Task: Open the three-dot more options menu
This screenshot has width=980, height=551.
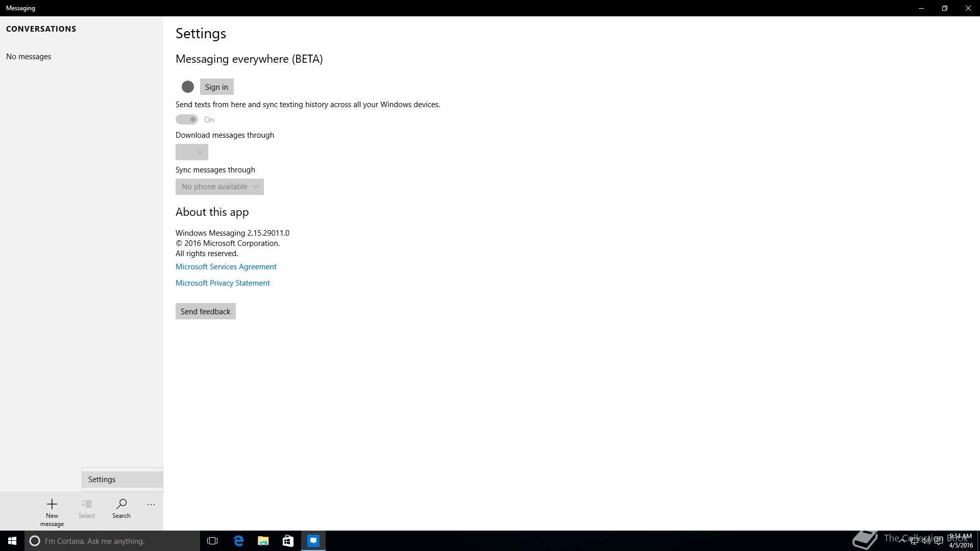Action: (151, 505)
